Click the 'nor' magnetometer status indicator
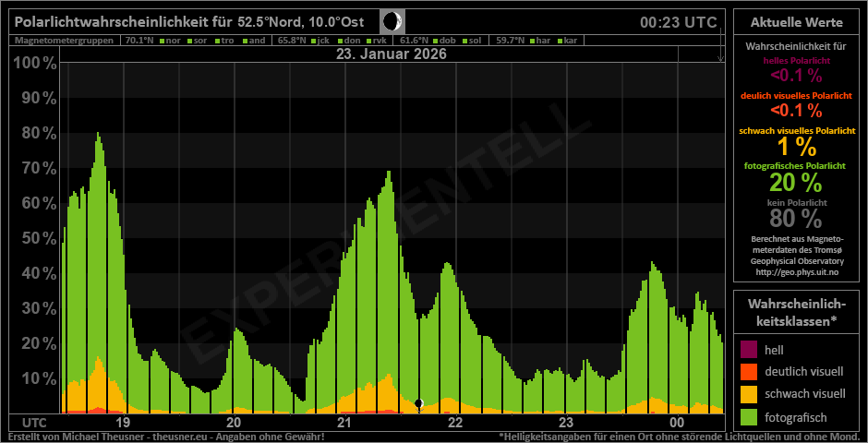 [167, 41]
